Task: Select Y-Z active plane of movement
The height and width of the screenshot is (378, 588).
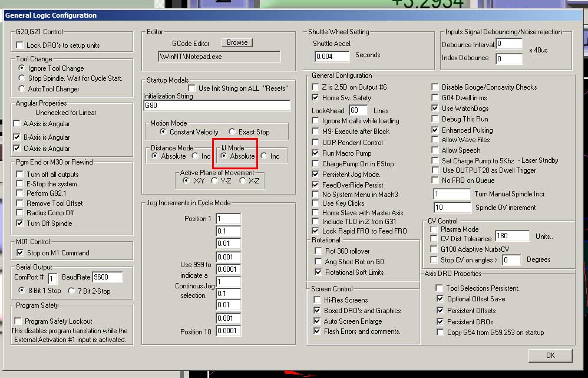Action: click(x=215, y=181)
